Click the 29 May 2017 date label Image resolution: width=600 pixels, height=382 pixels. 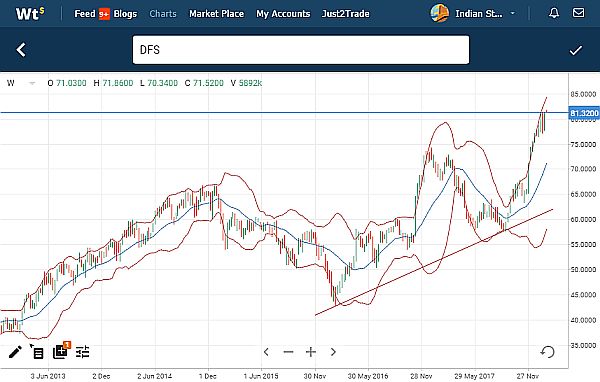click(x=474, y=376)
